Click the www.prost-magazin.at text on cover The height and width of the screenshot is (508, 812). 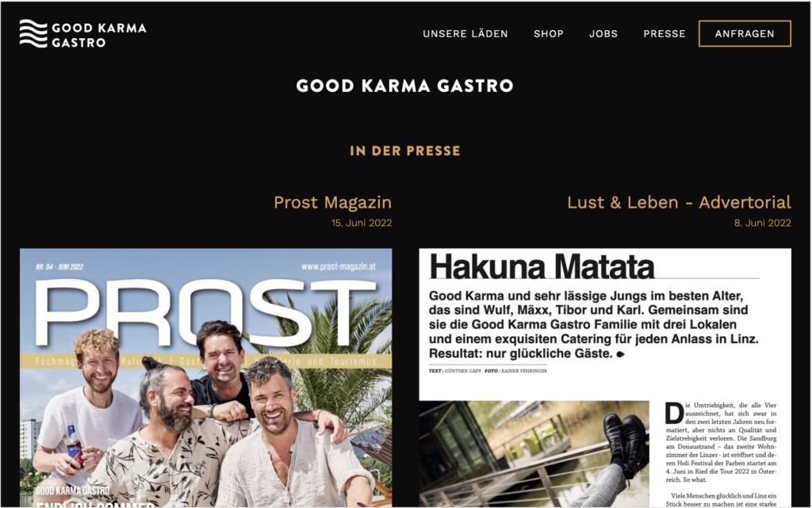coord(339,267)
